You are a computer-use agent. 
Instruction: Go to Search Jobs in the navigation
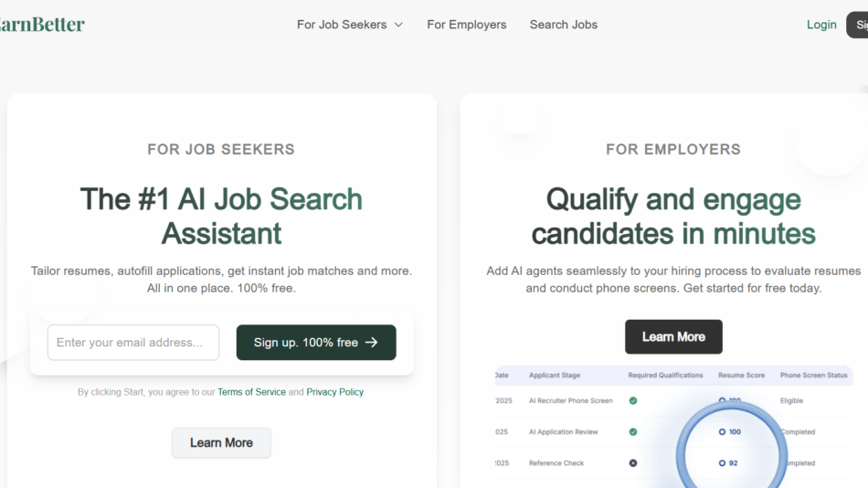(x=564, y=25)
